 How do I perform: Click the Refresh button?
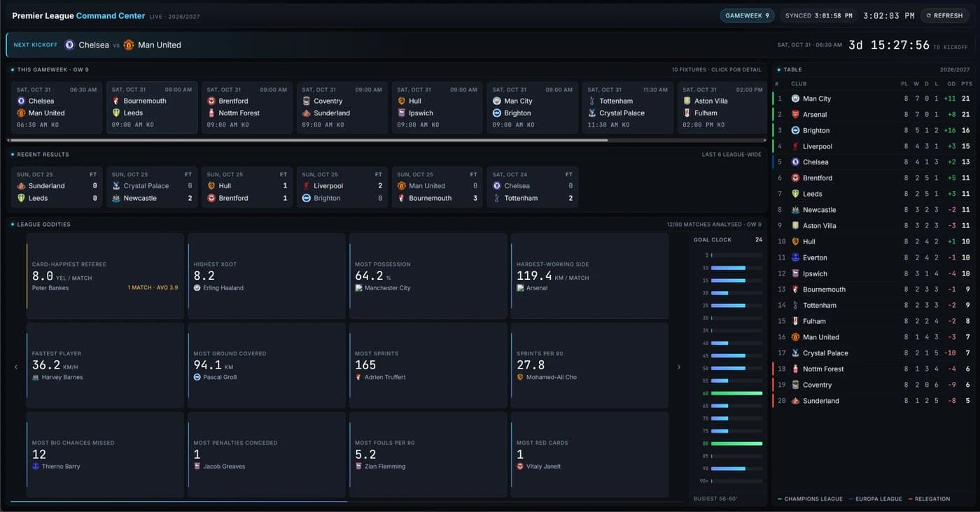pyautogui.click(x=945, y=15)
